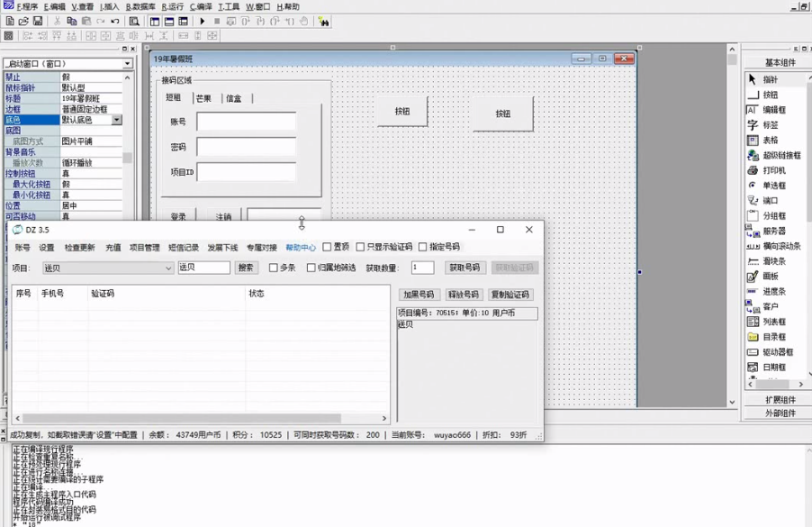Click the horizontal scrollbar under the list

[180, 418]
